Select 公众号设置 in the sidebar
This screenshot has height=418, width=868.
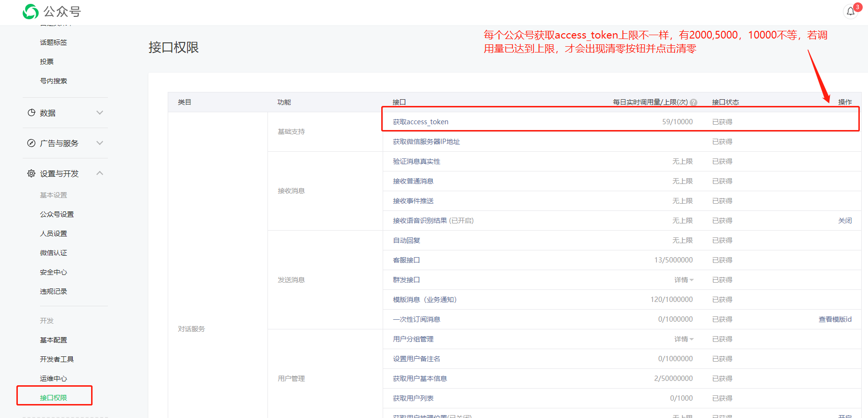(x=57, y=214)
